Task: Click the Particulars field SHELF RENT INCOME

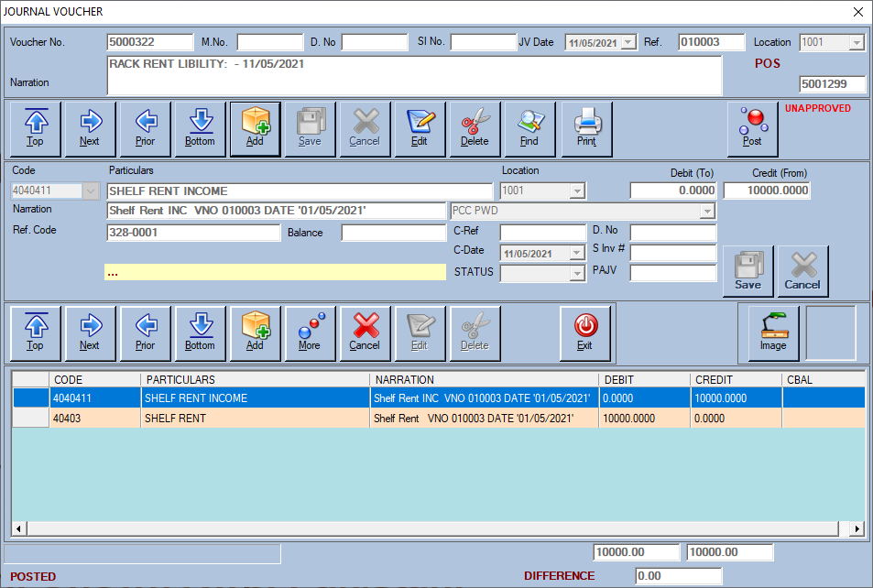Action: (300, 191)
